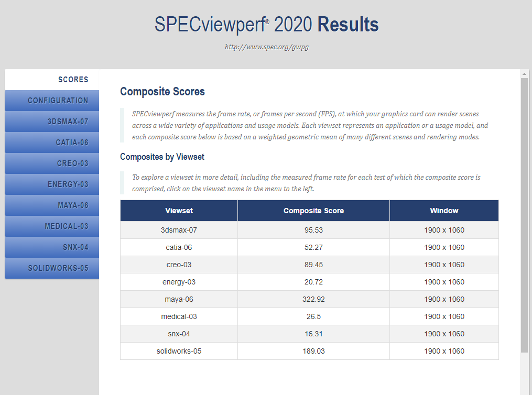
Task: Select the energy-03 table cell
Action: [179, 282]
